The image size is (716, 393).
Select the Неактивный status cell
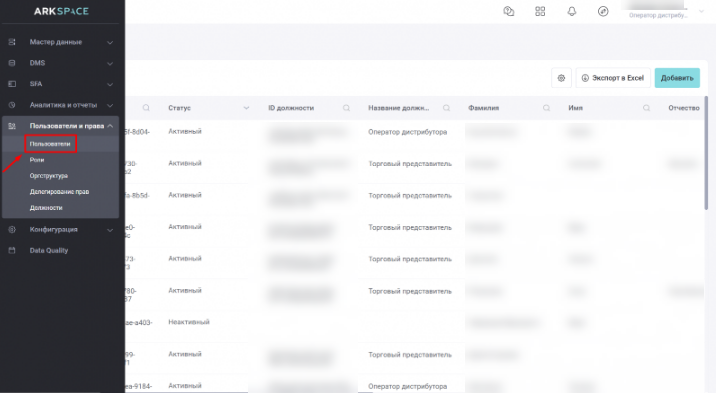click(189, 322)
